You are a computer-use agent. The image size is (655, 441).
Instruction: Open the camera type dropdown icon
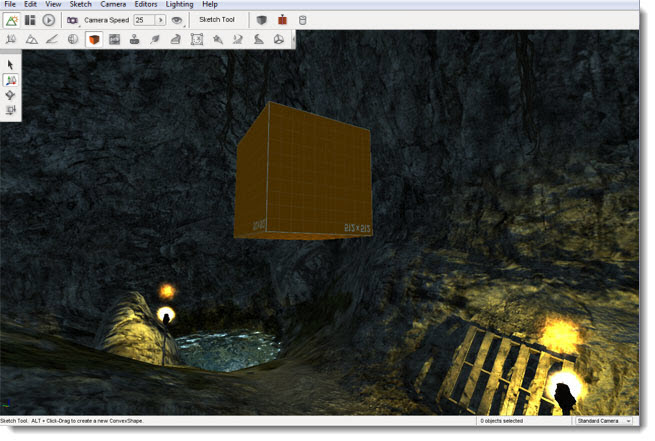(x=72, y=20)
